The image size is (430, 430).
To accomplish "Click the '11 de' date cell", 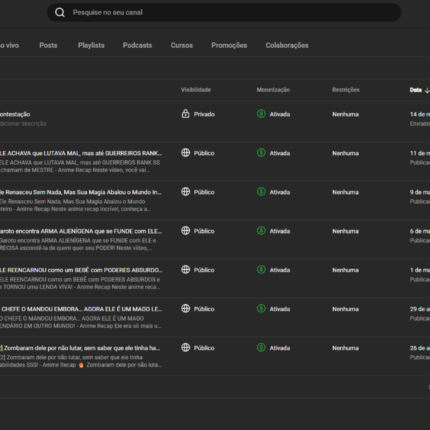I will (x=420, y=153).
